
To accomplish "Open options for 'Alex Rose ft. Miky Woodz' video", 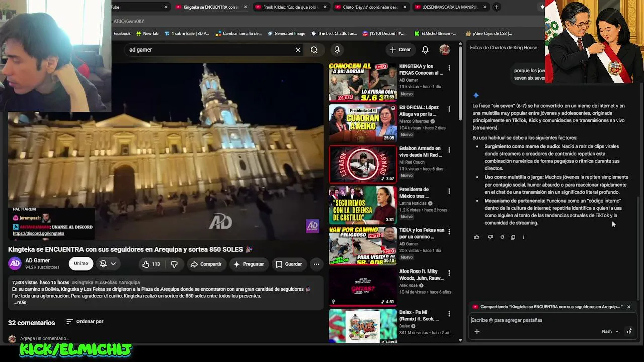I will [x=449, y=273].
